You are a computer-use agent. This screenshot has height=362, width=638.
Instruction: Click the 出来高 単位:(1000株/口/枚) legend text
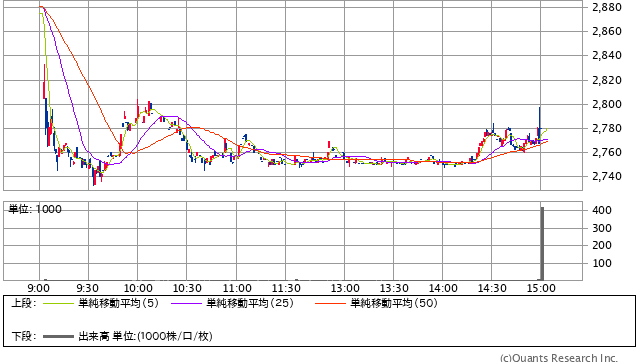click(x=145, y=336)
